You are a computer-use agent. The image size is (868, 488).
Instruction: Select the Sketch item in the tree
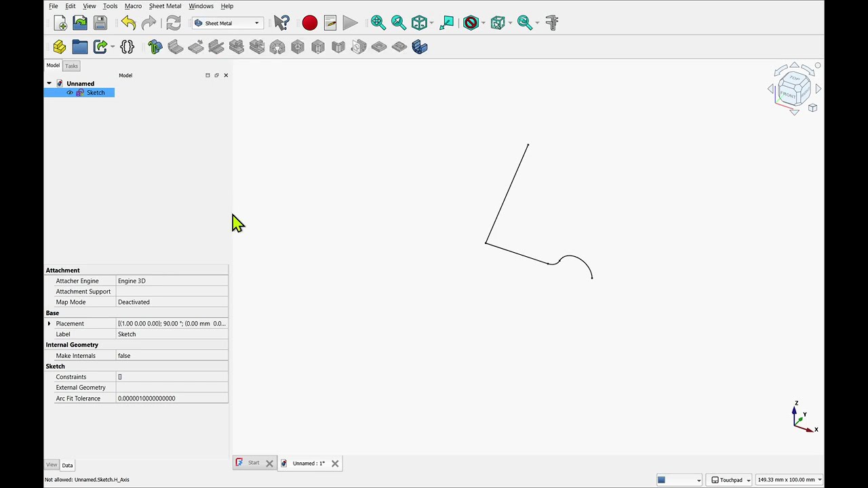point(96,93)
